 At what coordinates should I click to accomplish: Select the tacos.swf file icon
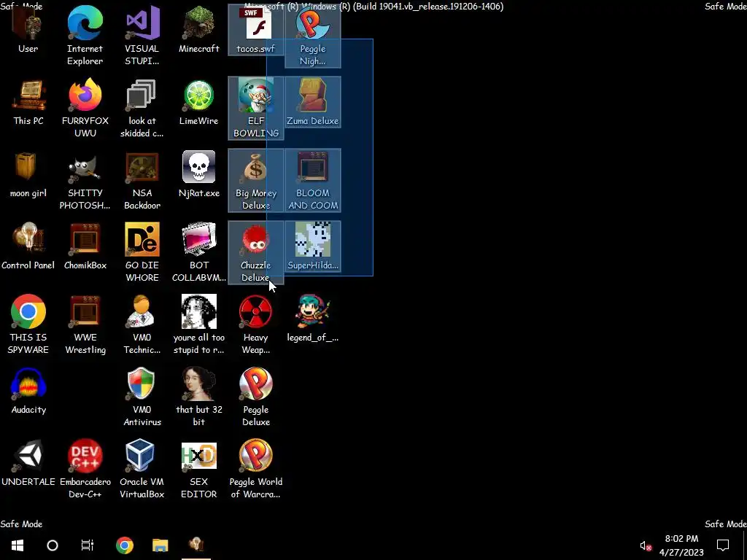coord(256,29)
